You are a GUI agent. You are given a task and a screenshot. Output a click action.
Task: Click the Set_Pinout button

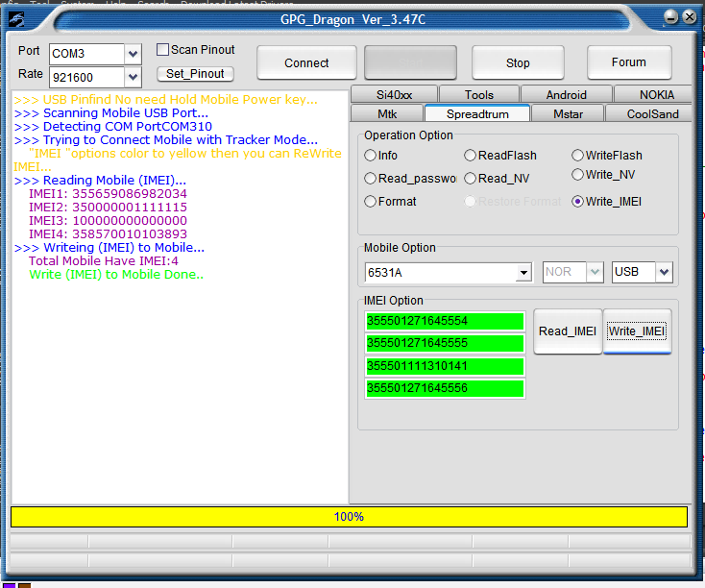(x=195, y=74)
